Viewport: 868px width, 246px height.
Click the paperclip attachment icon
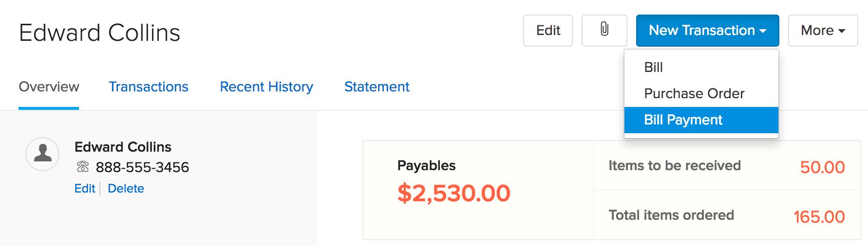[x=604, y=30]
